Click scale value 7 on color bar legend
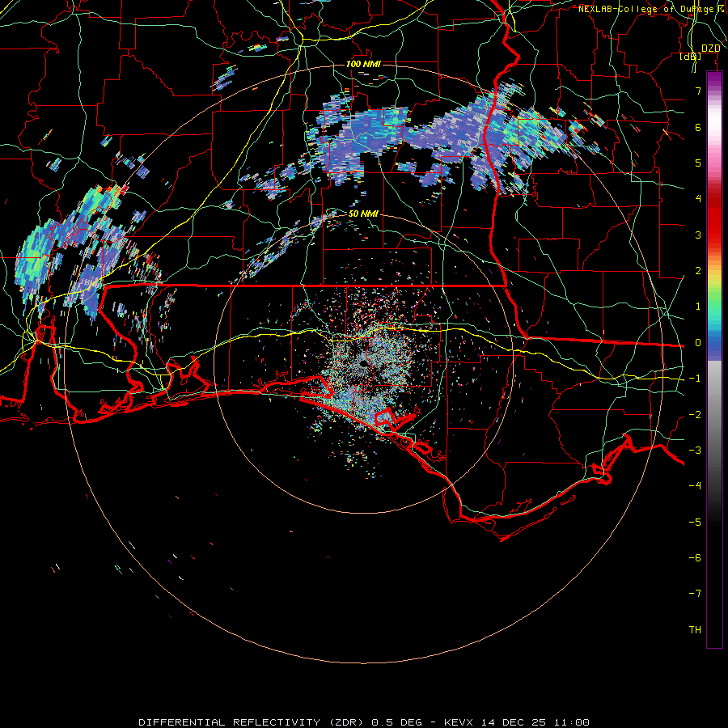 pyautogui.click(x=697, y=91)
